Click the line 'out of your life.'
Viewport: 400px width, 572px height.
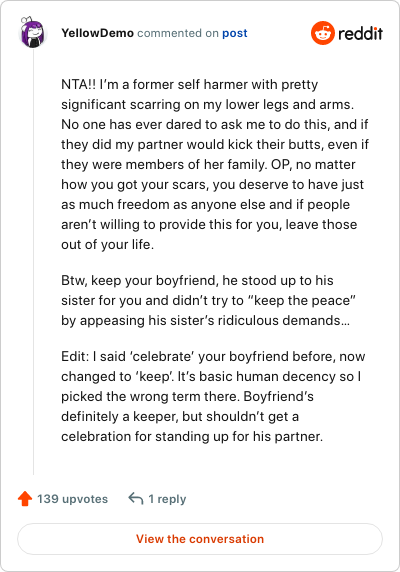tap(108, 244)
